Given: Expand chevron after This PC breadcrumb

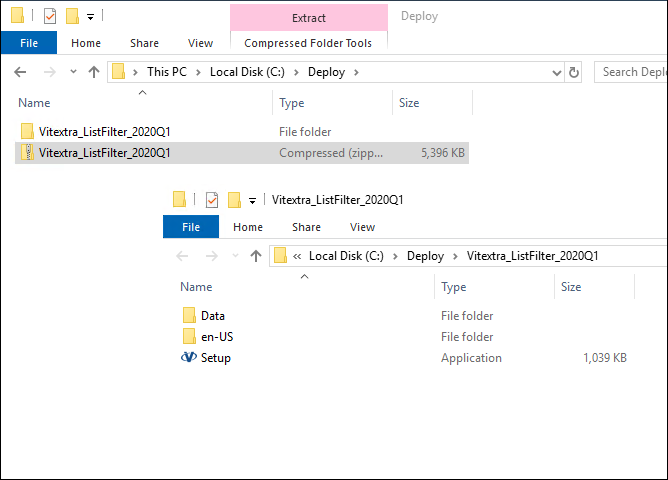Looking at the screenshot, I should click(198, 72).
